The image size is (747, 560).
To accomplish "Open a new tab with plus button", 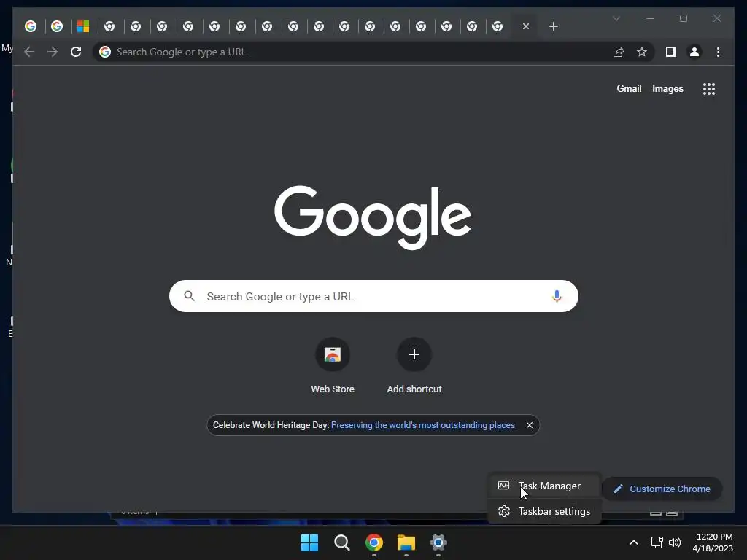I will click(x=553, y=26).
